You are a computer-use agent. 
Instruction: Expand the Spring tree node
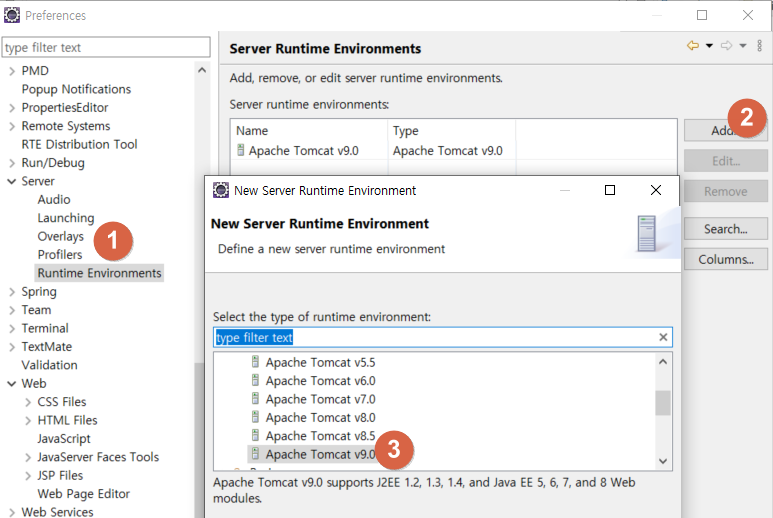pos(12,292)
